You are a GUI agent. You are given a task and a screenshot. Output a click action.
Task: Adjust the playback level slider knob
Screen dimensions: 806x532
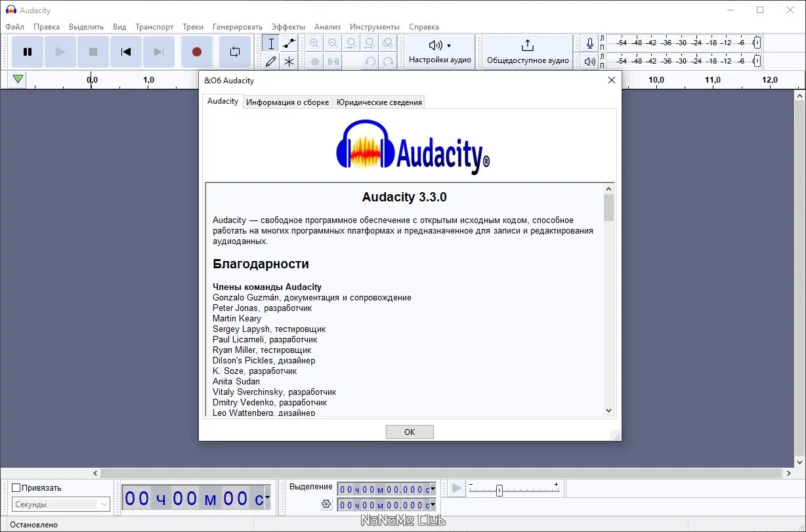[757, 61]
